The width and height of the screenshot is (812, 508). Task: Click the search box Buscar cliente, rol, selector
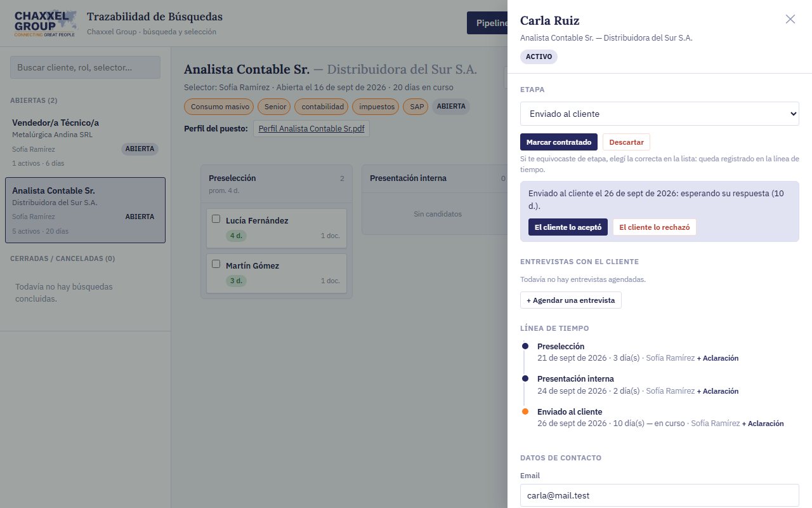(x=85, y=67)
